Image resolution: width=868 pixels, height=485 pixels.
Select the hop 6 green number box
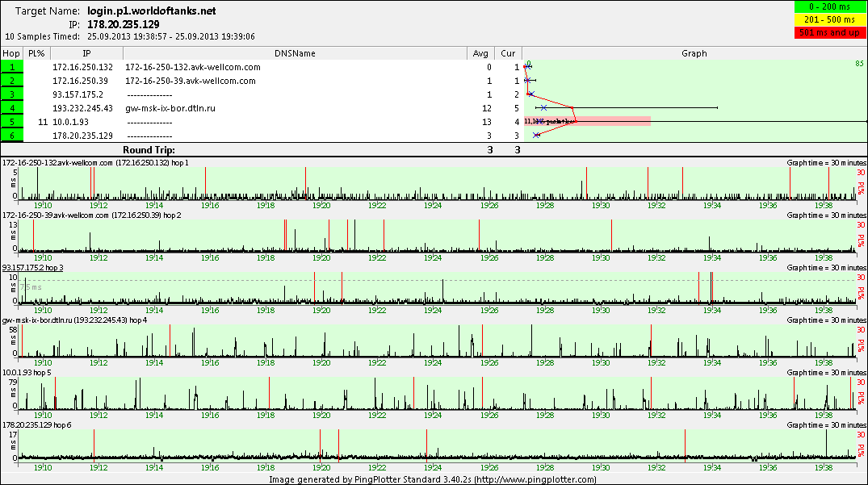pos(11,136)
